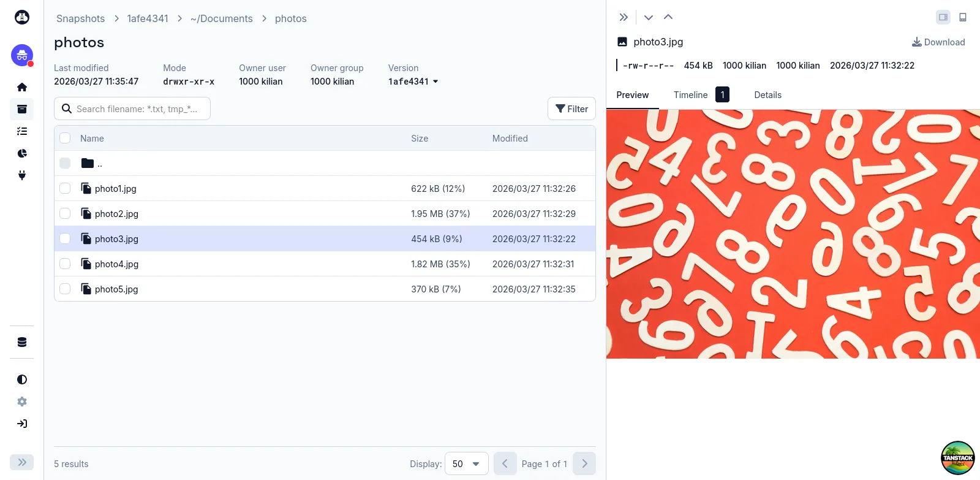This screenshot has width=980, height=480.
Task: Toggle the select-all checkbox in Name header
Action: (x=65, y=138)
